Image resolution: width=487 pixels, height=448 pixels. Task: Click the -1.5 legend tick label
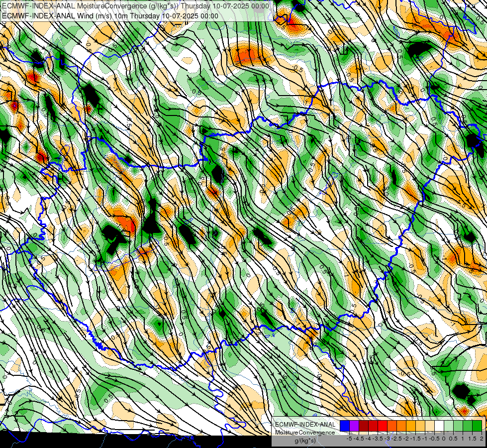415,439
